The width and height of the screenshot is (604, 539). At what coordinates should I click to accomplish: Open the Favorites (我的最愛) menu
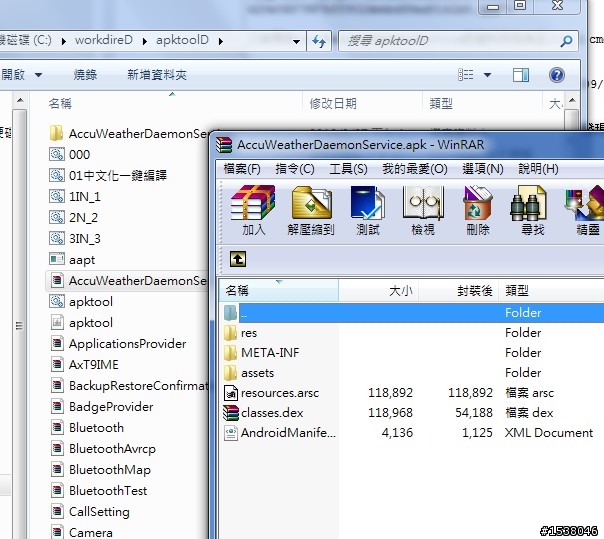click(x=414, y=169)
